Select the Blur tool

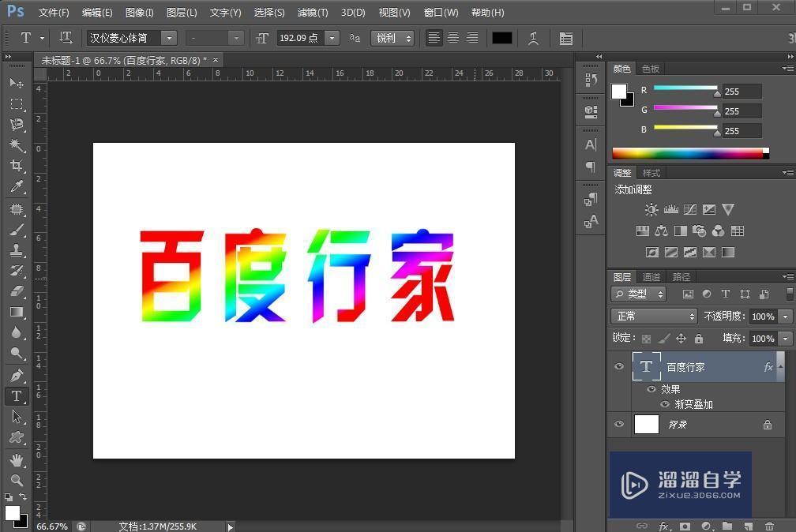pyautogui.click(x=17, y=332)
